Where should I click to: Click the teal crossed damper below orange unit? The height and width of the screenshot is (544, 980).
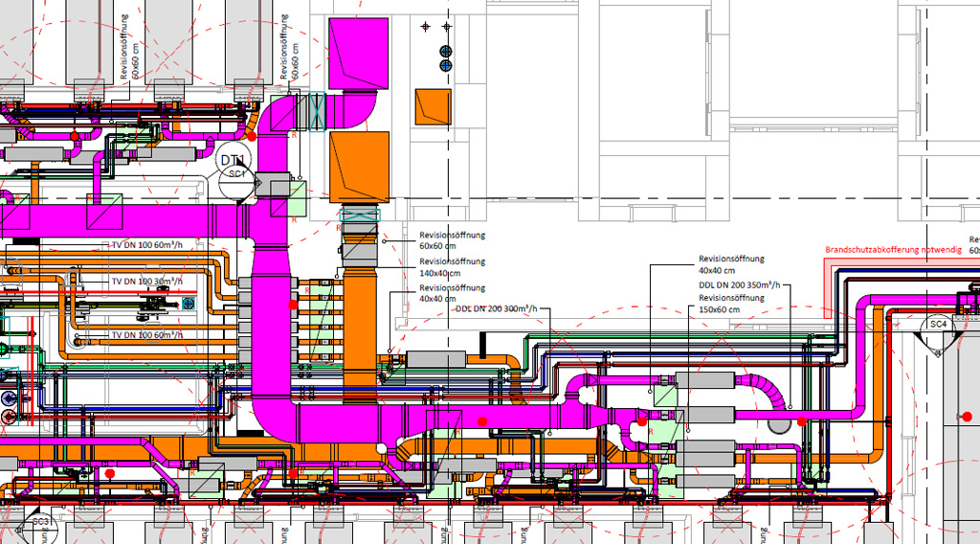click(x=361, y=215)
